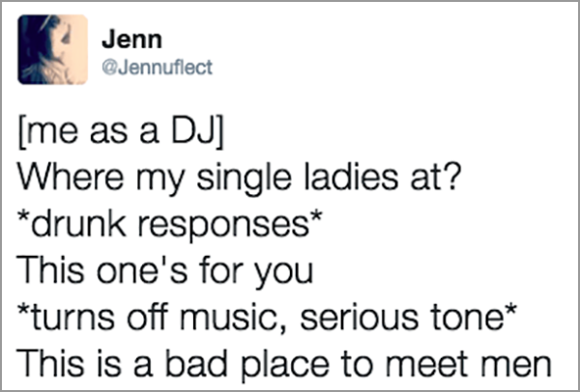Viewport: 580px width, 392px height.
Task: Select the "*drunk responses*" line
Action: (x=170, y=225)
